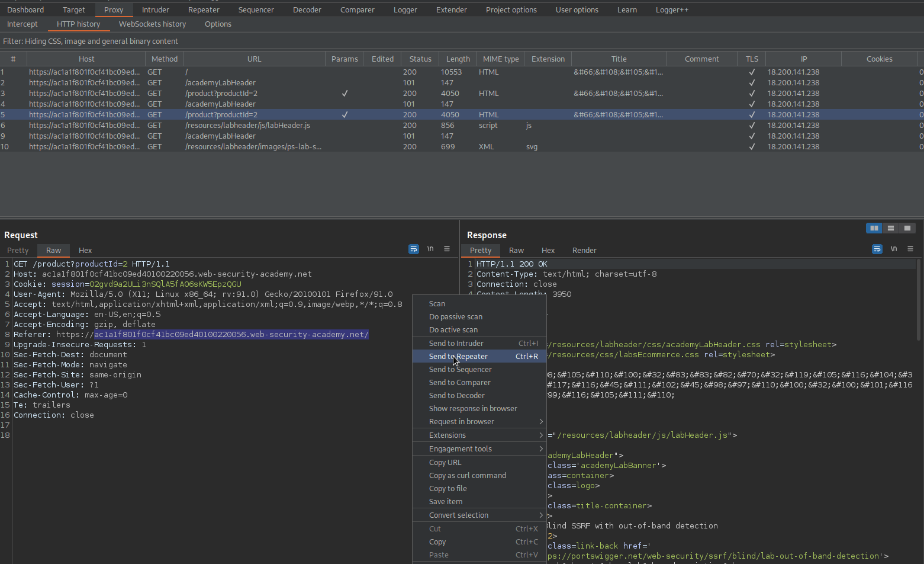Select top-bottom layout view icon
The width and height of the screenshot is (924, 564).
click(890, 228)
